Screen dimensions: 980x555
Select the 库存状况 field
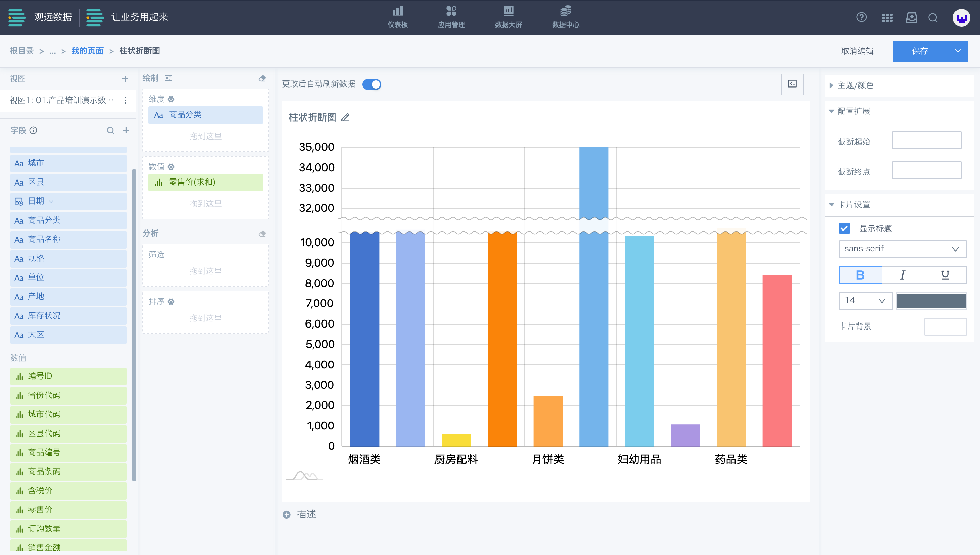[68, 316]
